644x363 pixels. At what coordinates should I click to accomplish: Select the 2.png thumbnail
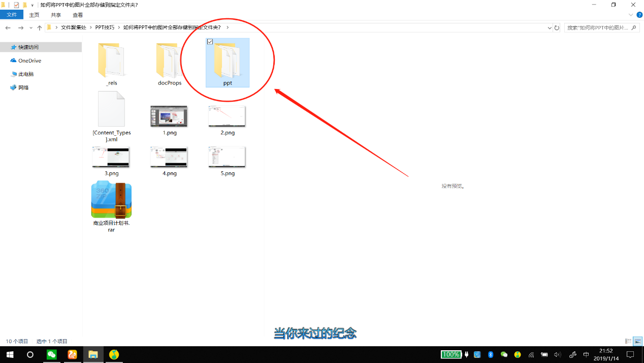tap(227, 116)
